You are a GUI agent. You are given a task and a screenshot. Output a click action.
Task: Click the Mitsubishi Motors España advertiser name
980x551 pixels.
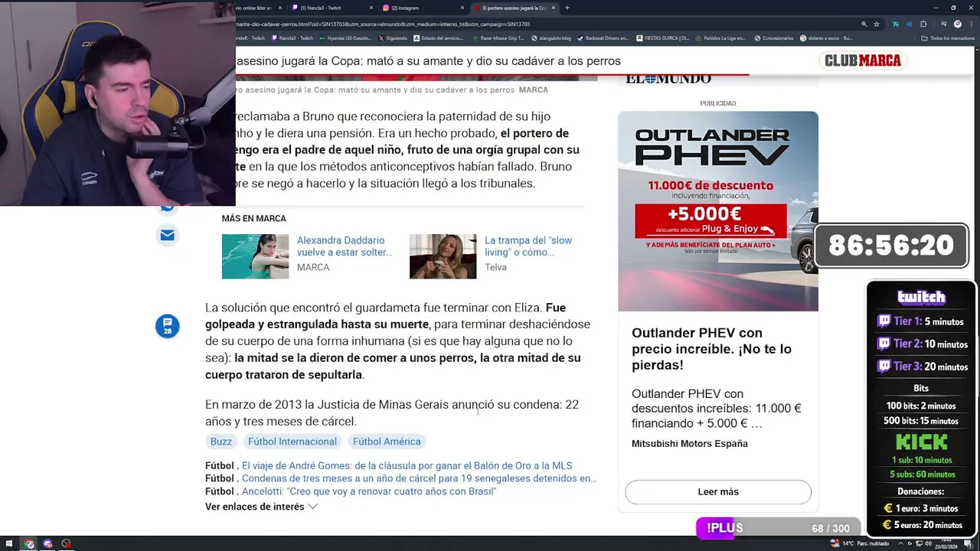(690, 444)
